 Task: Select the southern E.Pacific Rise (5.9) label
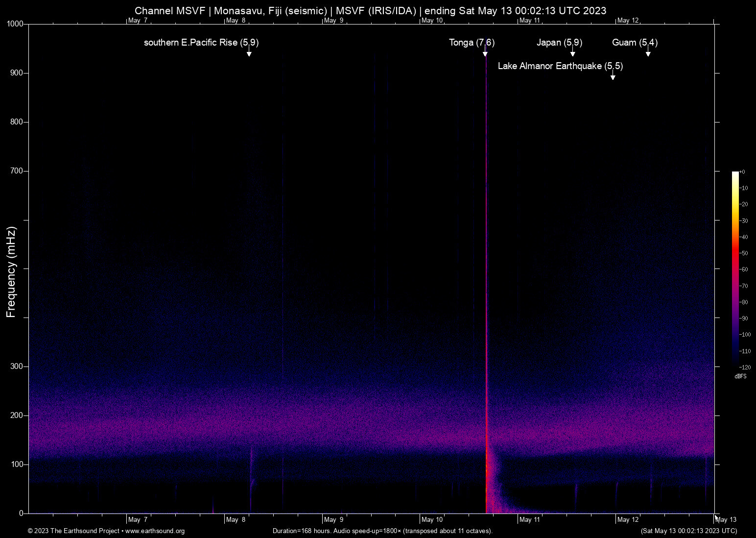201,43
